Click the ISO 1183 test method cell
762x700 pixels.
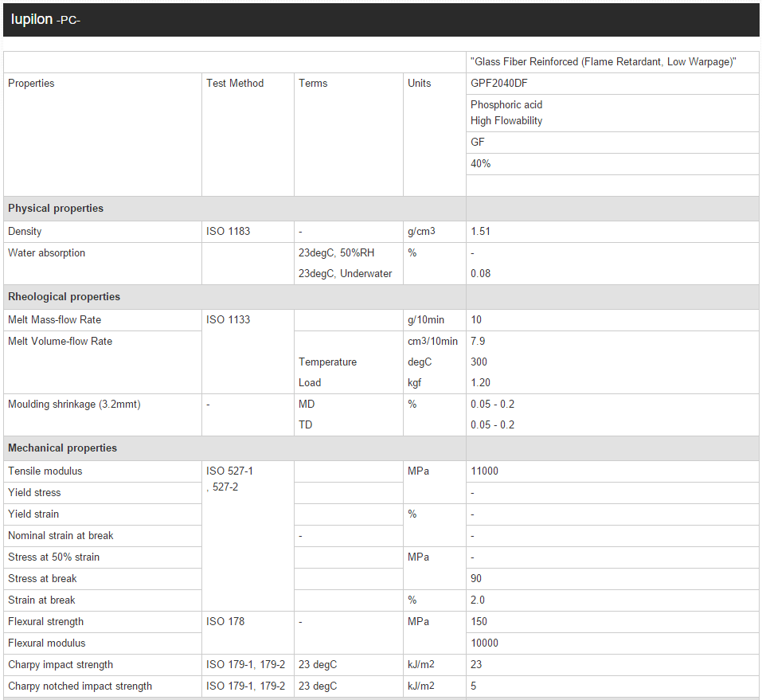point(228,231)
